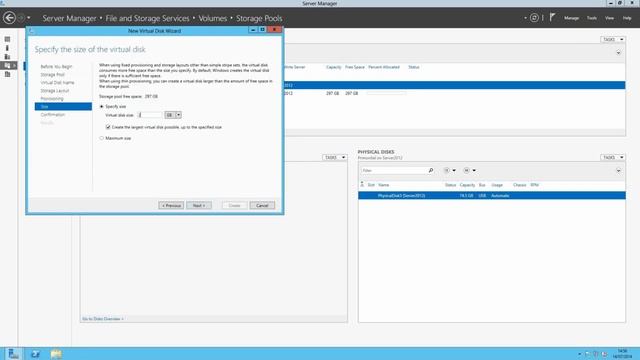
Task: Select the PhysicalDisk3 row in Physical Disks
Action: coord(492,196)
